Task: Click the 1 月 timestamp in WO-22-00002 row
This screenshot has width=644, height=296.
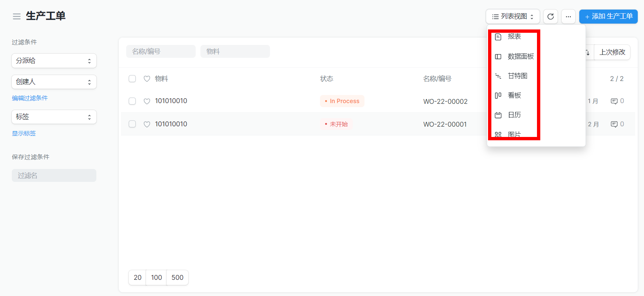Action: pos(593,101)
